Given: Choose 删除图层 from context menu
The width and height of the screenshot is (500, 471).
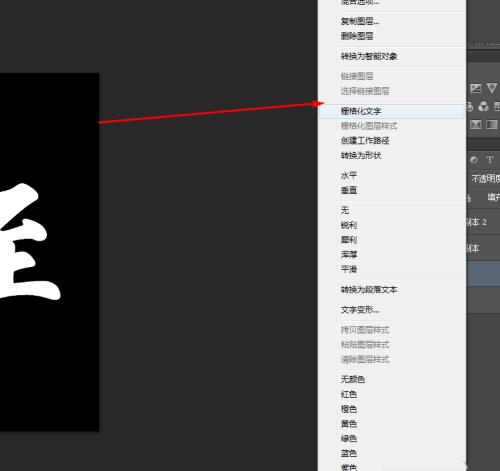Looking at the screenshot, I should tap(357, 36).
